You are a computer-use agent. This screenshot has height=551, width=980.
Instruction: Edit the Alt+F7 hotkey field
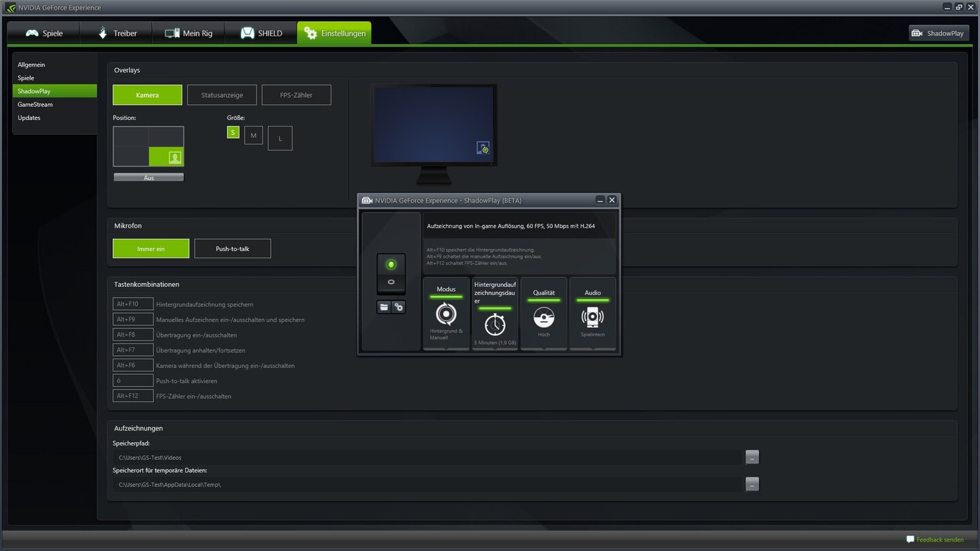[133, 350]
